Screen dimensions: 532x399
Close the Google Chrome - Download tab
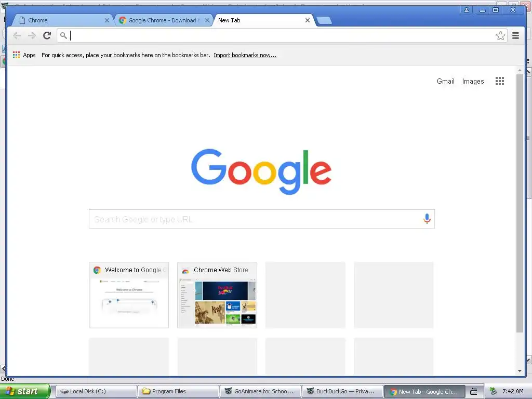[x=207, y=20]
